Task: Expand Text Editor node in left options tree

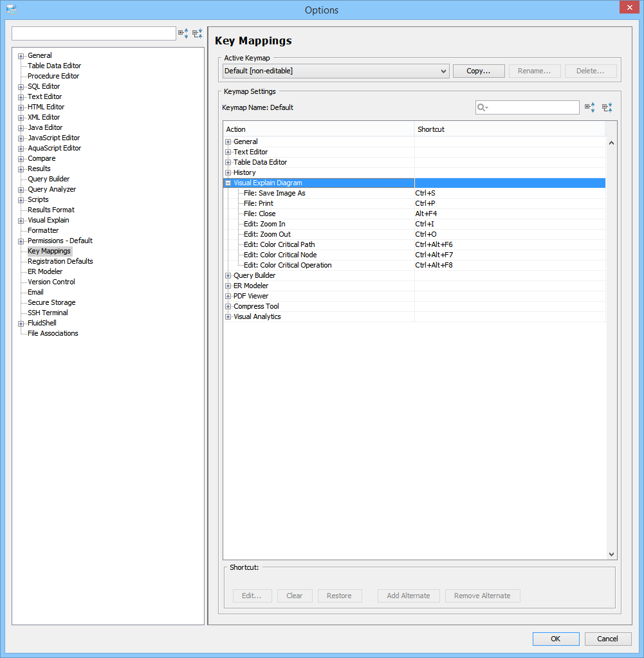Action: tap(21, 97)
